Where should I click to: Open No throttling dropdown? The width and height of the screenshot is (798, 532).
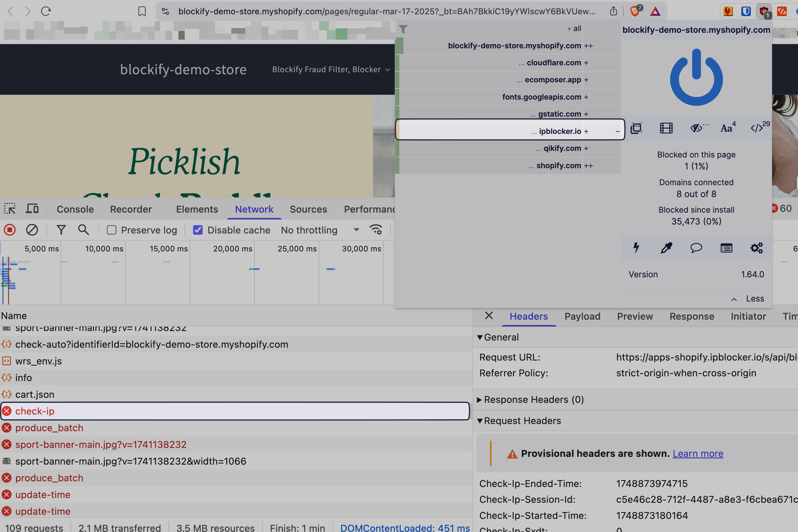[x=320, y=230]
